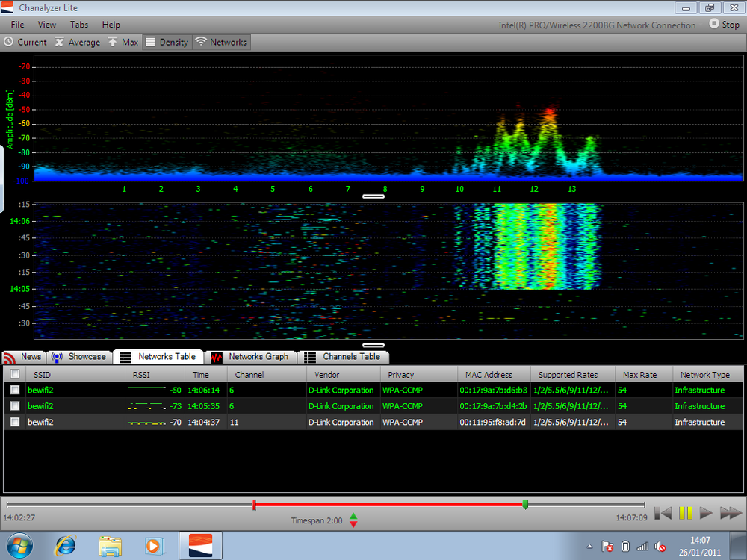This screenshot has height=560, width=747.
Task: Open network signal tray icon
Action: coord(642,547)
